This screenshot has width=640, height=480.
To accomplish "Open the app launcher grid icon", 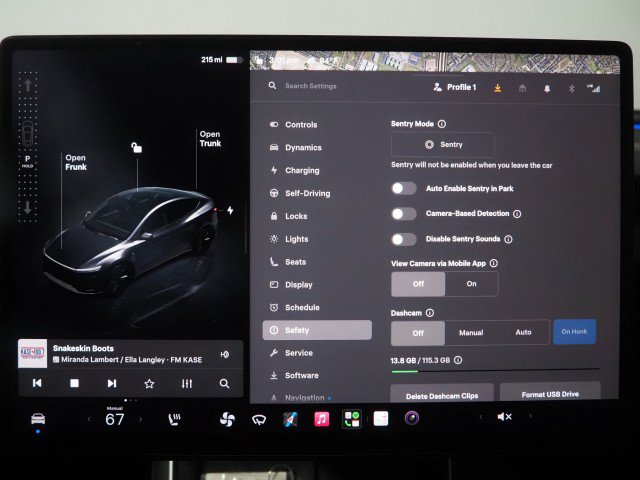I will 351,419.
